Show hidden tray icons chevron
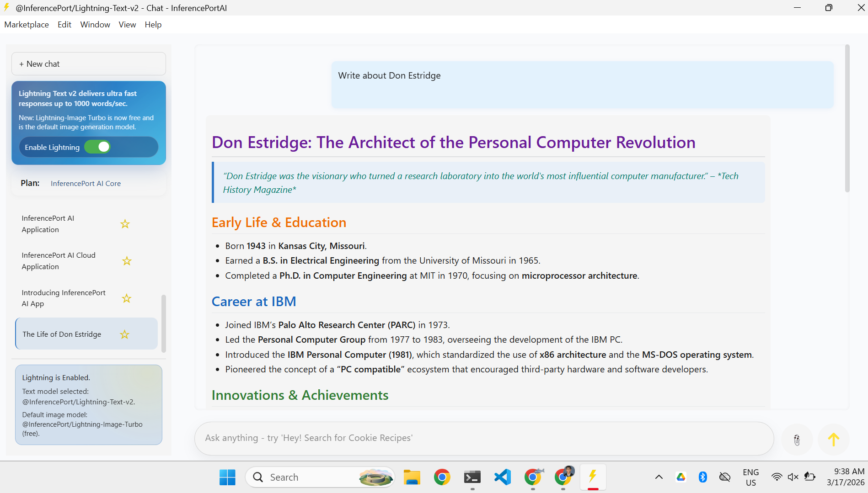Image resolution: width=868 pixels, height=493 pixels. tap(659, 477)
